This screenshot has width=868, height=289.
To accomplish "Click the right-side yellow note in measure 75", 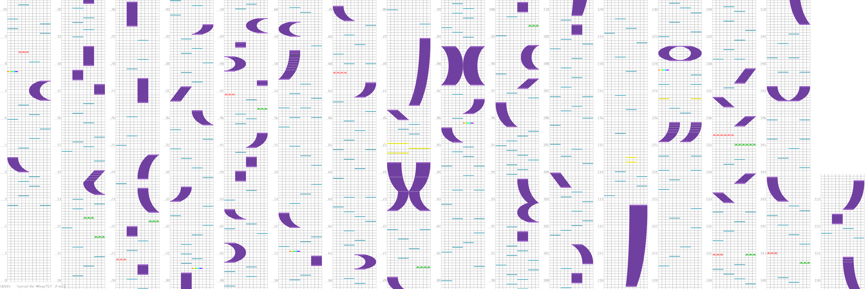I will tap(420, 148).
